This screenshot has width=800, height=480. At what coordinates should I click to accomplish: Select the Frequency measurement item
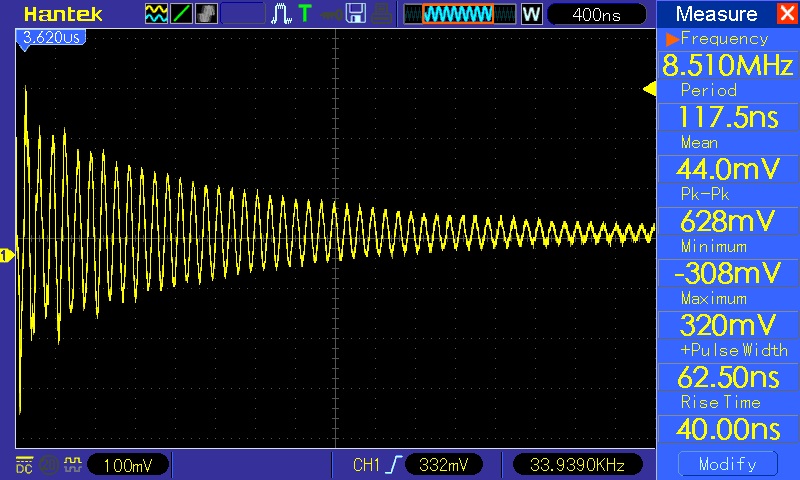(x=723, y=39)
